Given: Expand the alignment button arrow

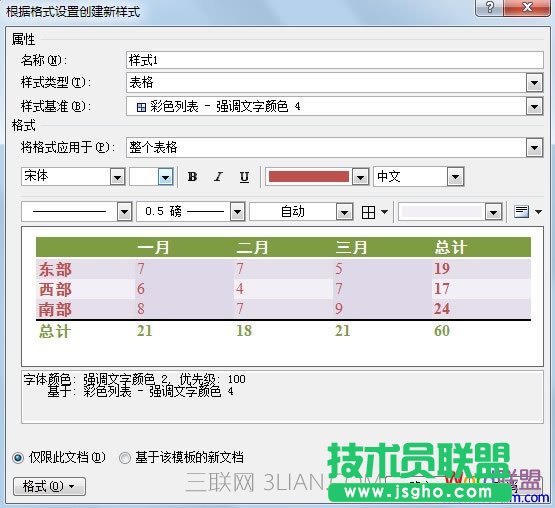Looking at the screenshot, I should pyautogui.click(x=538, y=212).
